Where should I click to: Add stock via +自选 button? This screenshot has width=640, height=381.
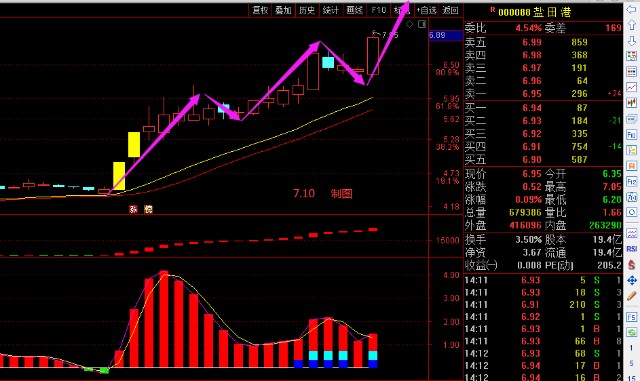427,10
